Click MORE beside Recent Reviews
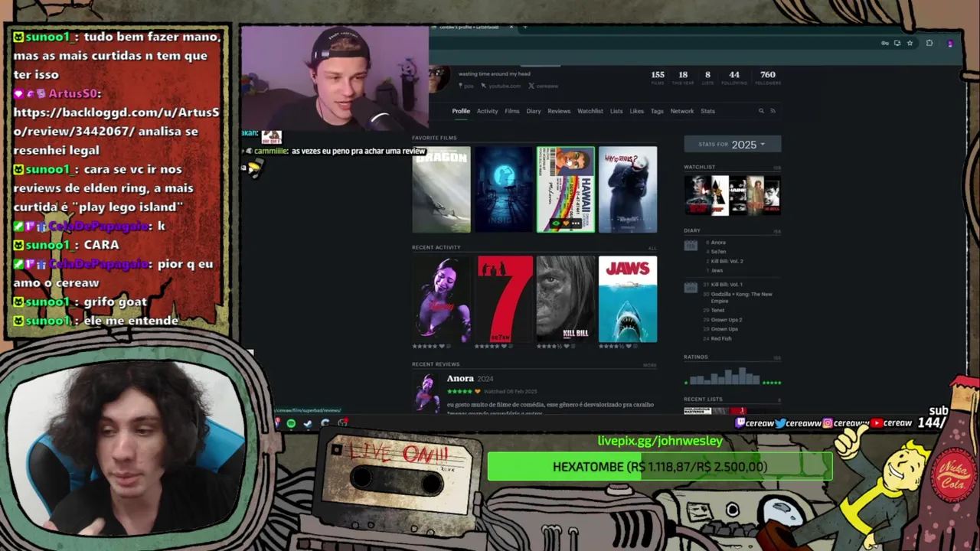The width and height of the screenshot is (980, 551). click(650, 365)
